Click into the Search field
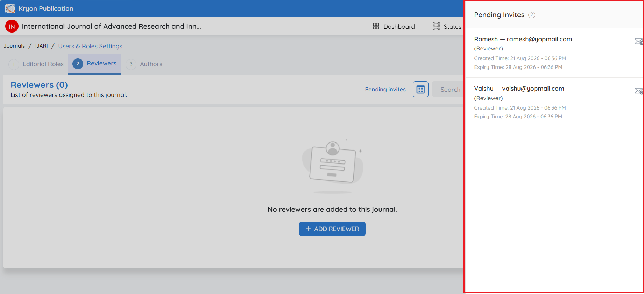Viewport: 644px width, 294px height. point(448,89)
